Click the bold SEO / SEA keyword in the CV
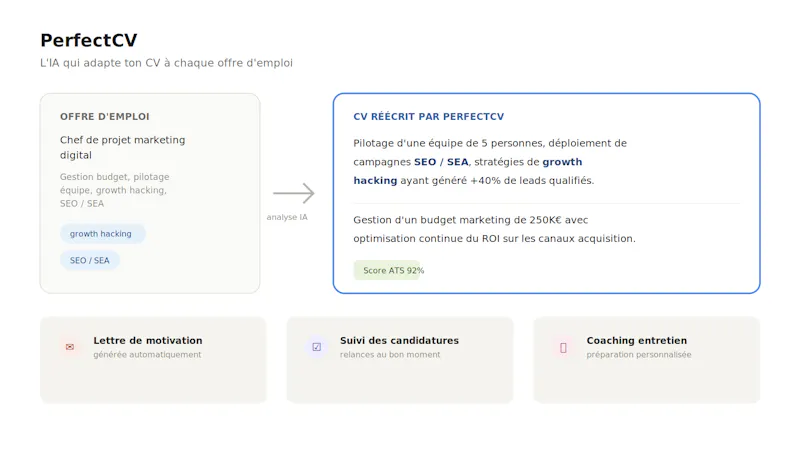 441,162
